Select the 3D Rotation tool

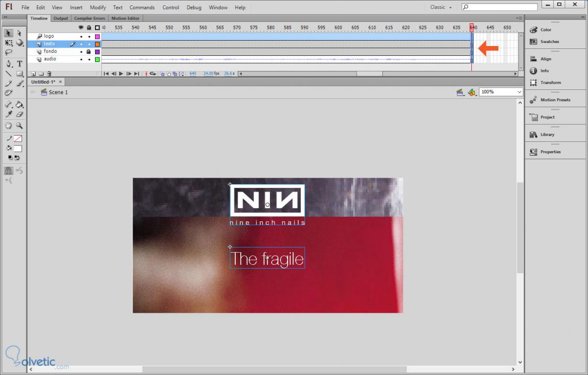(x=20, y=43)
